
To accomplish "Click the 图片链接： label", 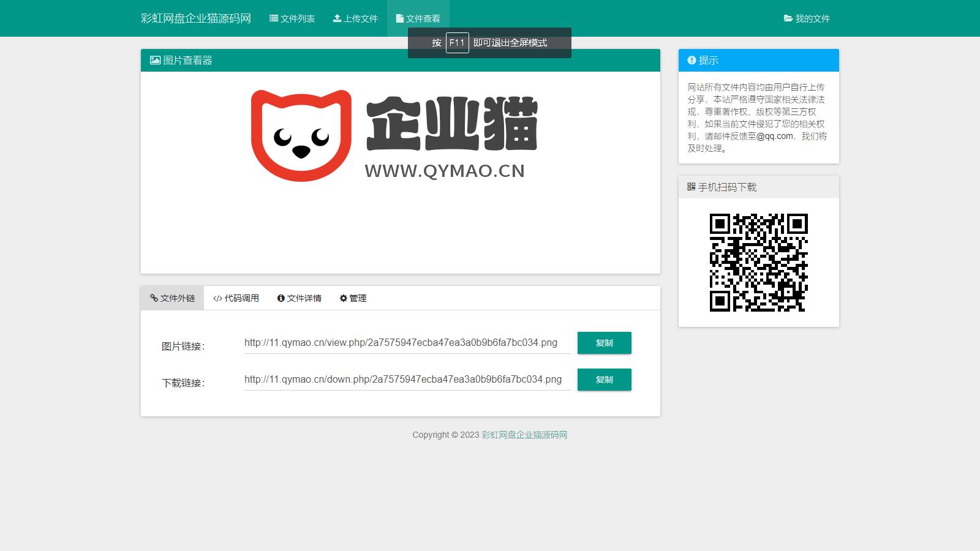I will [183, 347].
